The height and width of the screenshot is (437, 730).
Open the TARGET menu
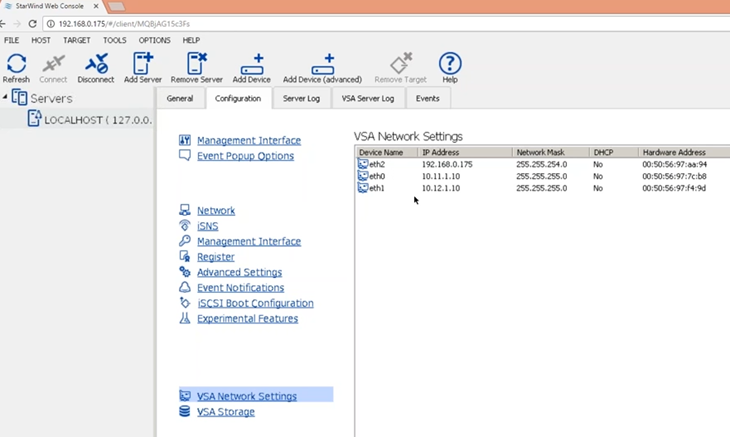(77, 40)
